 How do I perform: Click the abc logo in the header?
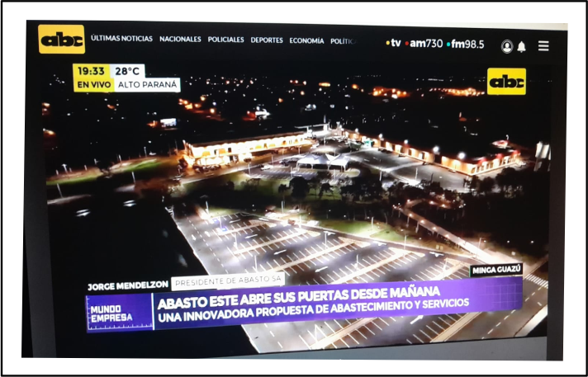(61, 39)
